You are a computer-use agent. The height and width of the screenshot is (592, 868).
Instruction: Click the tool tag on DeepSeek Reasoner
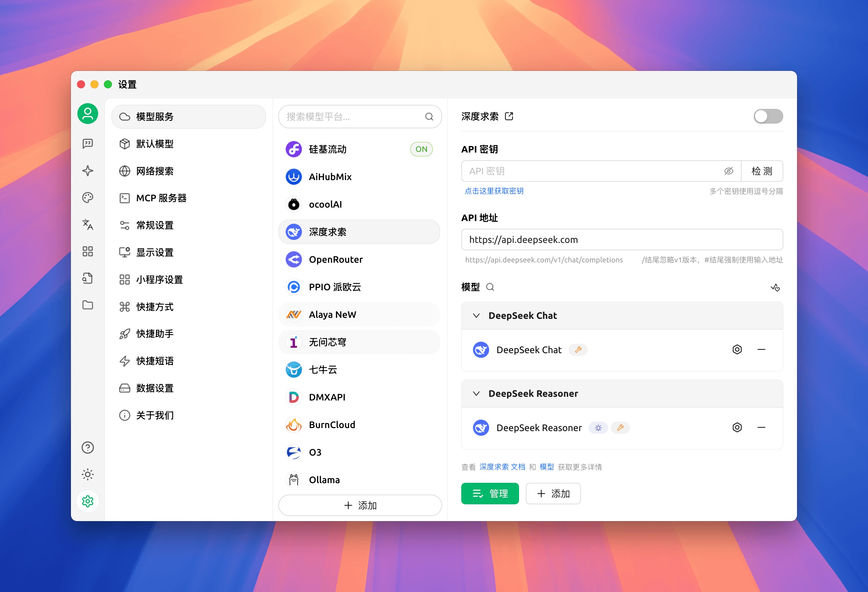pos(620,428)
